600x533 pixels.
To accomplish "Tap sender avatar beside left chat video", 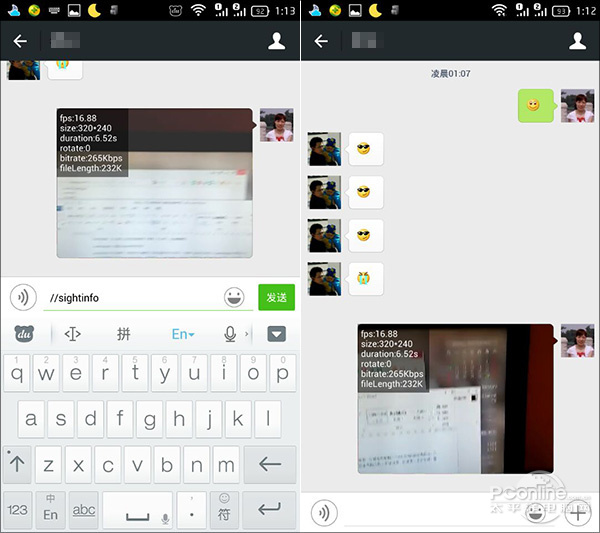I will pyautogui.click(x=277, y=125).
